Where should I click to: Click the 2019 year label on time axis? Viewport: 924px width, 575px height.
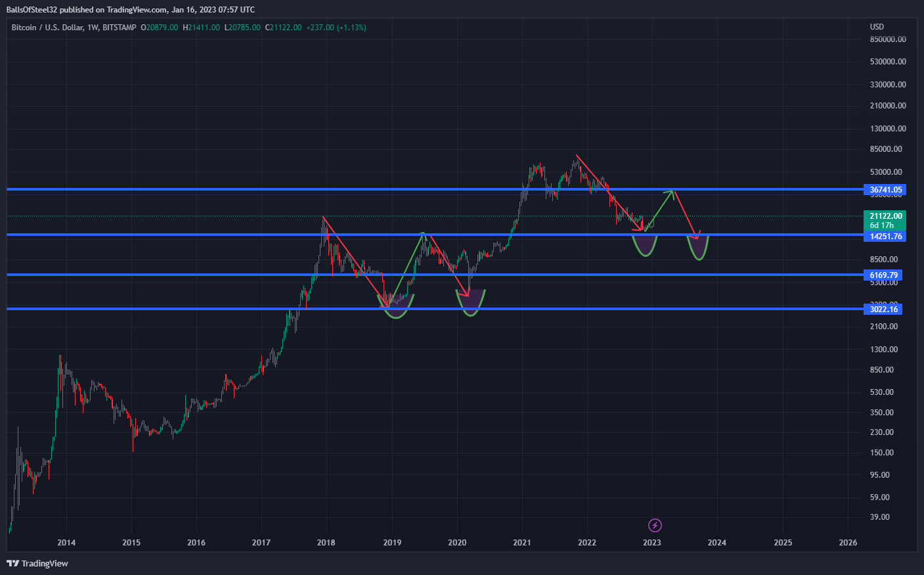click(392, 543)
